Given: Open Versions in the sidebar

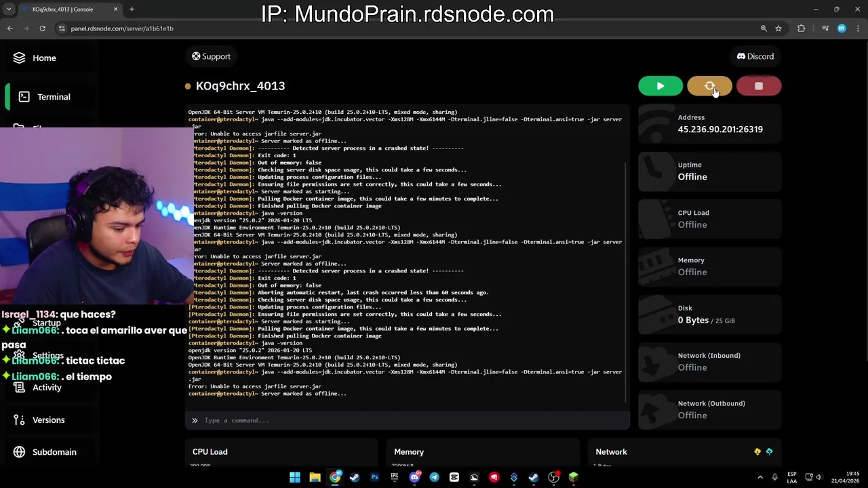Looking at the screenshot, I should click(49, 420).
